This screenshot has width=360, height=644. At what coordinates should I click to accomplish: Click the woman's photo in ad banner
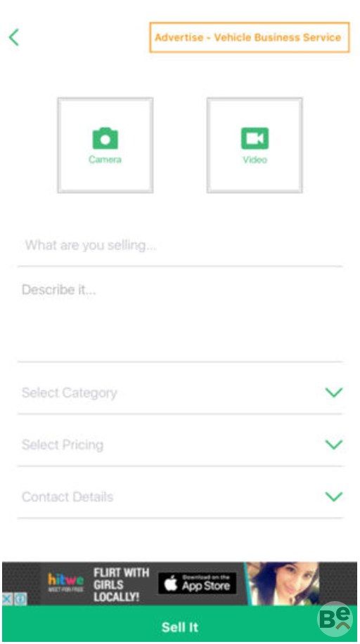[x=284, y=583]
